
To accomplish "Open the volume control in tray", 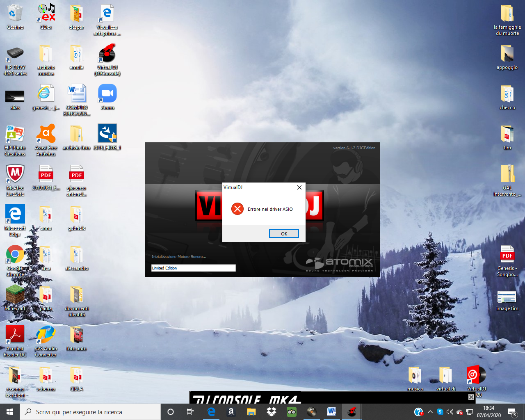I will coord(450,412).
